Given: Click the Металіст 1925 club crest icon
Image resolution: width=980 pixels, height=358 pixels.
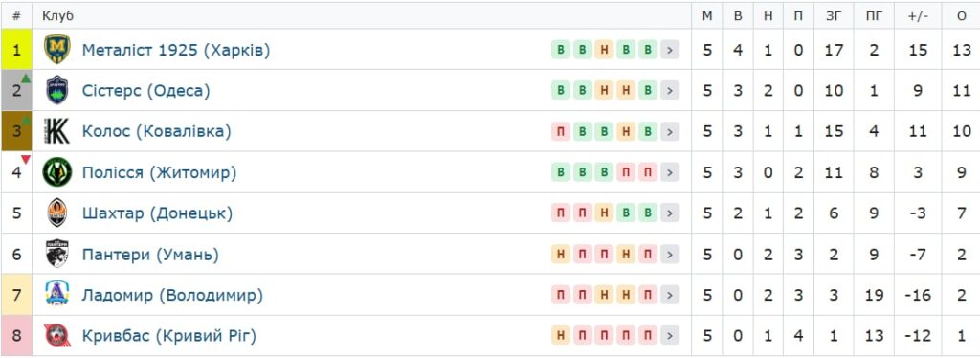Looking at the screenshot, I should 56,50.
